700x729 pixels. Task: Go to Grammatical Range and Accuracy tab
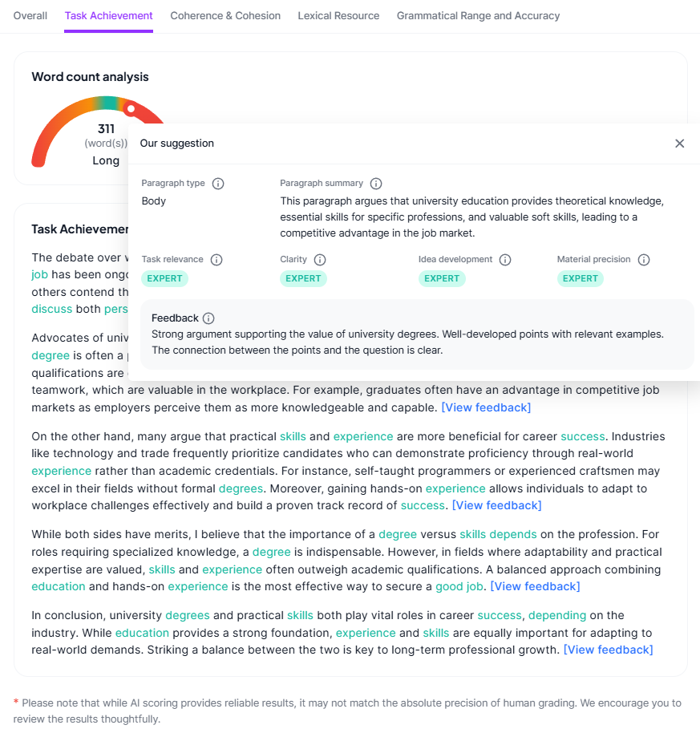[478, 16]
